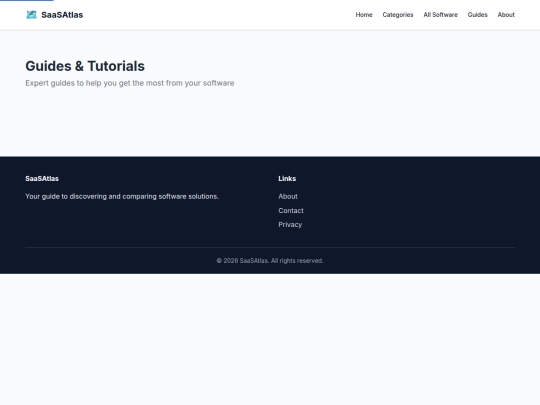The width and height of the screenshot is (540, 405).
Task: Click the footer Links heading
Action: coord(287,178)
